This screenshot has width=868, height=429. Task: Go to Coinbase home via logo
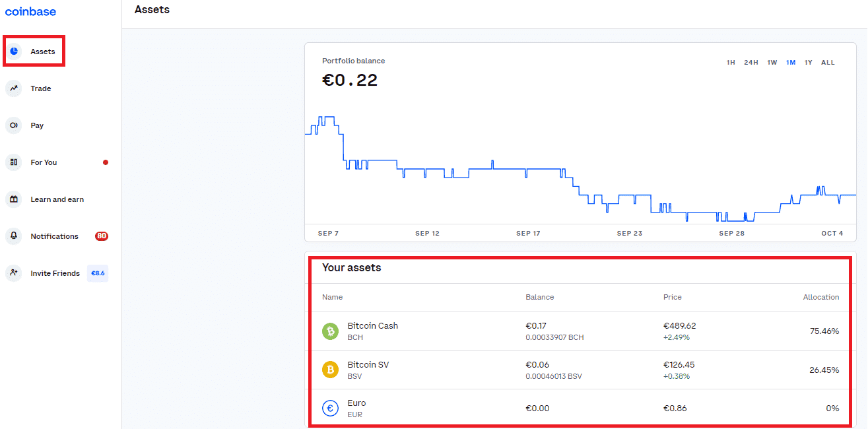pyautogui.click(x=30, y=12)
